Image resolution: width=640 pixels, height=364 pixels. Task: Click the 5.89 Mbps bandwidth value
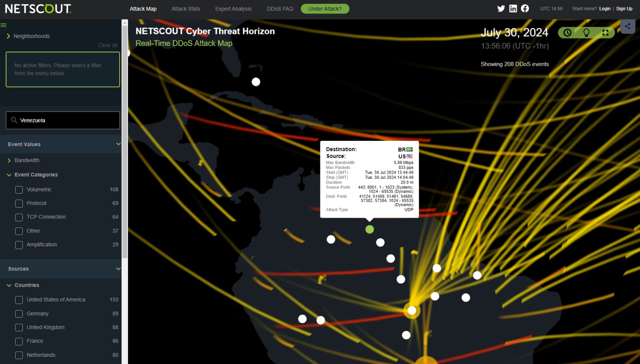(x=404, y=162)
